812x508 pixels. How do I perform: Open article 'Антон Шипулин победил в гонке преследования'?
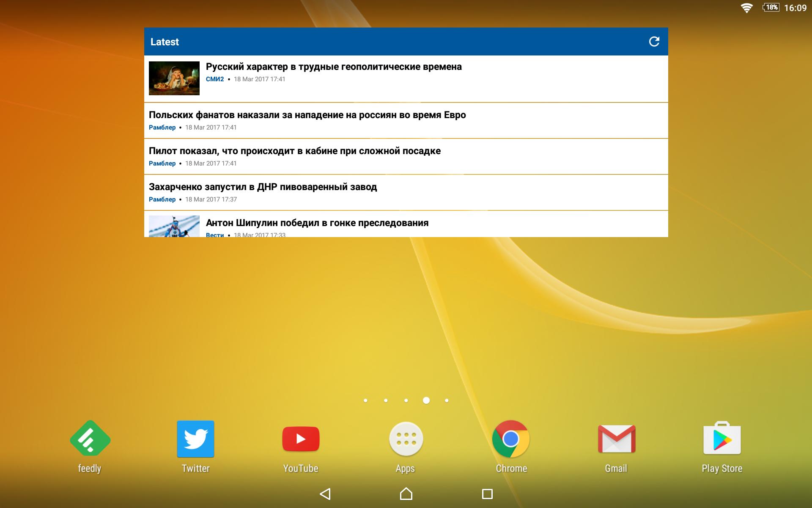[x=406, y=224]
